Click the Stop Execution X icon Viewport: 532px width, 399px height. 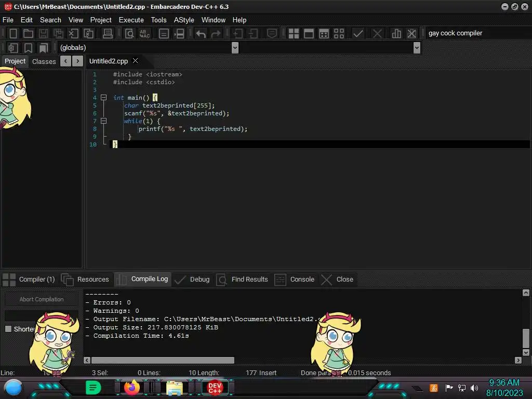point(377,34)
